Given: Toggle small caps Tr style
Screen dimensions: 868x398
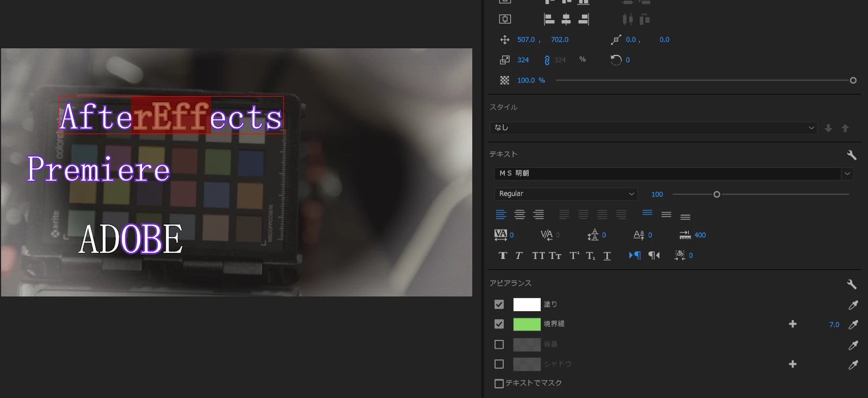Looking at the screenshot, I should (x=555, y=255).
